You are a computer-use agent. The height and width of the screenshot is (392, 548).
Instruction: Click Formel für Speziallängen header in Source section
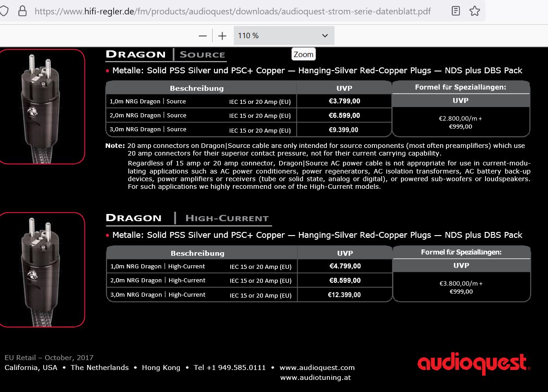pos(460,87)
